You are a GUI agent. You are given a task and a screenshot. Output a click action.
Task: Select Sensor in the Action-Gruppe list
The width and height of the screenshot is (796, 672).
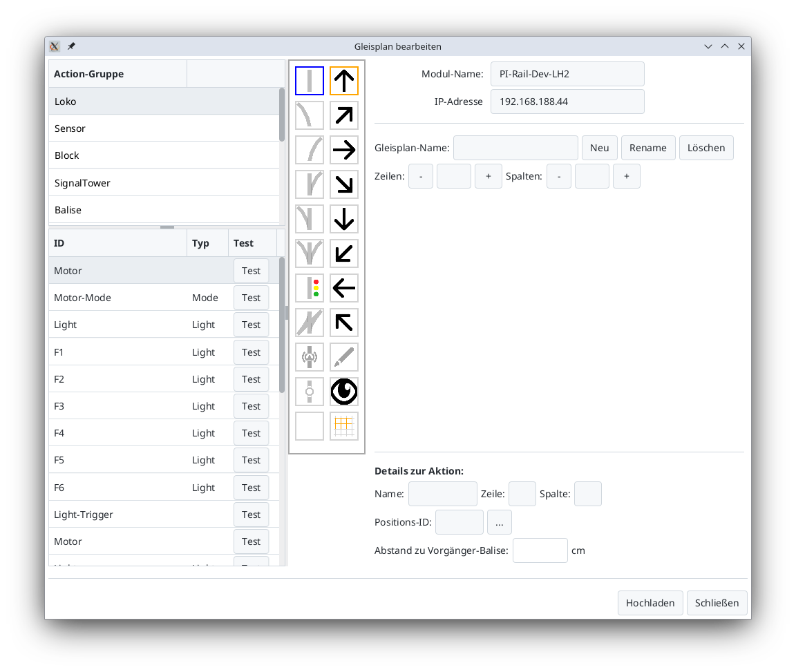164,128
